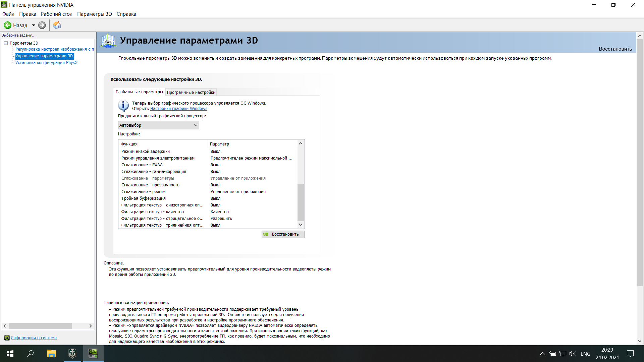The height and width of the screenshot is (362, 644).
Task: Click left panel scroll left arrow
Action: click(5, 326)
